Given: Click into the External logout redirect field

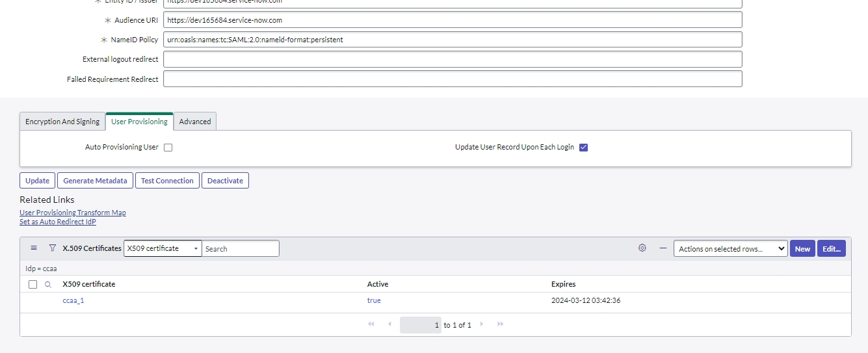Looking at the screenshot, I should pos(452,59).
